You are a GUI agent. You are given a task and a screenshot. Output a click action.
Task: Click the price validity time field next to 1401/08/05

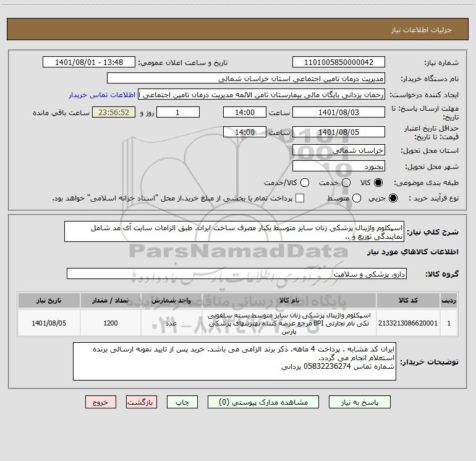pos(245,132)
